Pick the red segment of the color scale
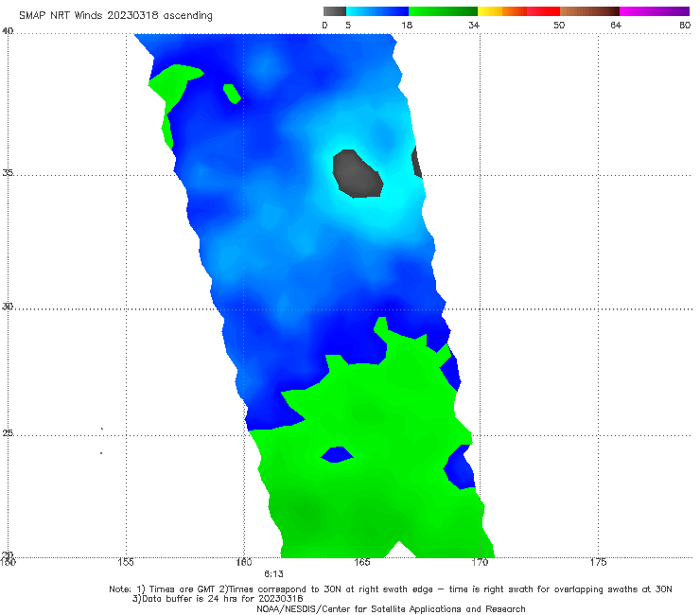700x615 pixels. [x=543, y=11]
